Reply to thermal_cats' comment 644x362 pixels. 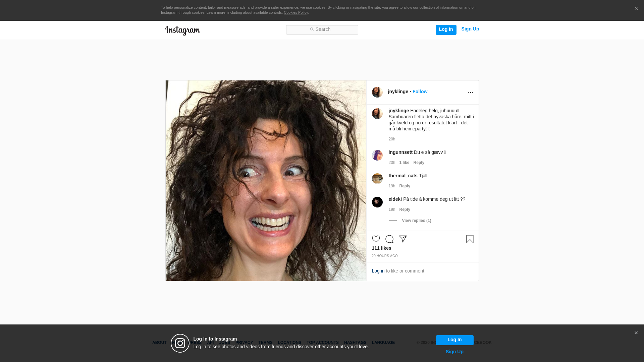coord(405,186)
